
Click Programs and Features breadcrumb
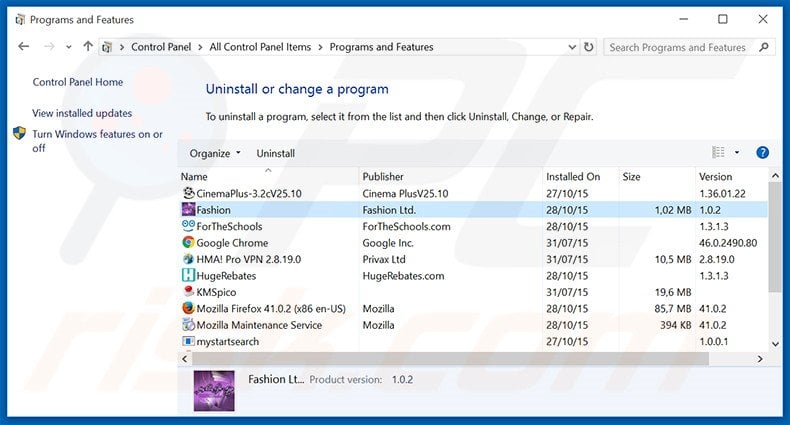(x=381, y=47)
